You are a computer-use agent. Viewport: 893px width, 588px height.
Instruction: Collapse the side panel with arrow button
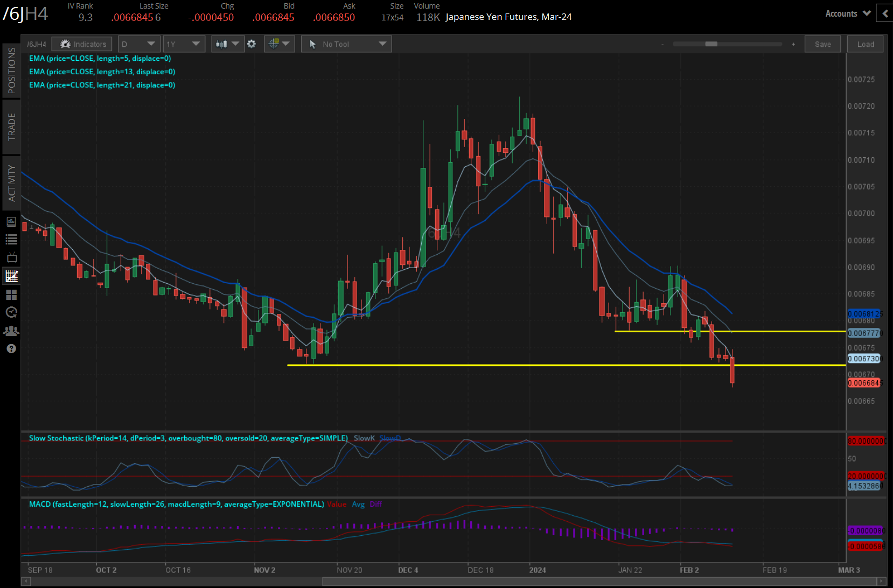885,13
